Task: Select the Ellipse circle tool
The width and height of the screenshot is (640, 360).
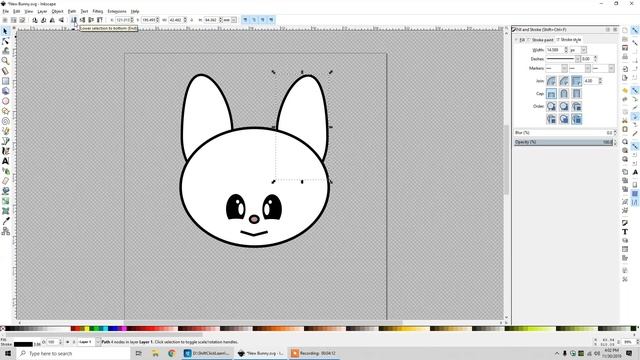Action: click(x=5, y=101)
